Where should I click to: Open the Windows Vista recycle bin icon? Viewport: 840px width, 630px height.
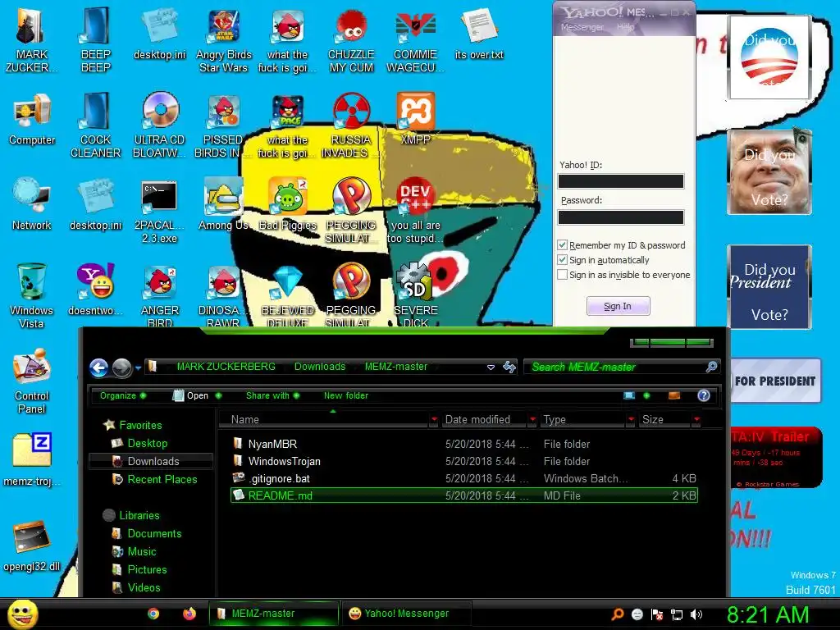[32, 295]
